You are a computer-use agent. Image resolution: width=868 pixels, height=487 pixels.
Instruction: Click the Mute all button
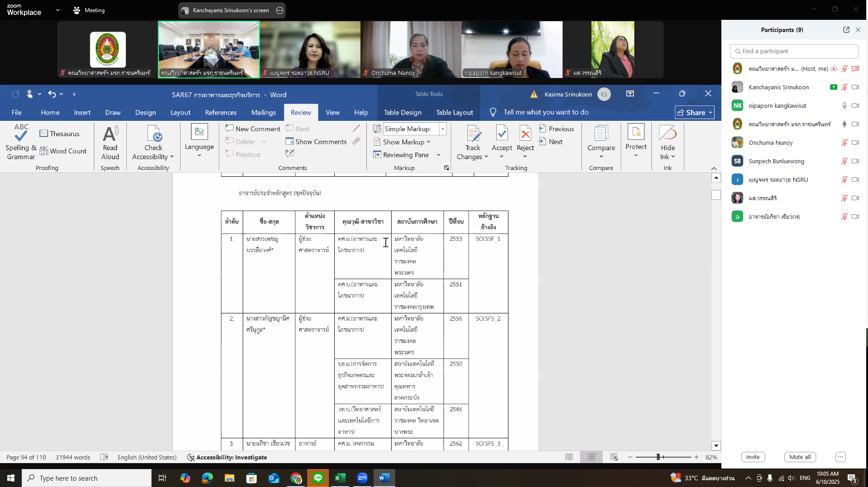pos(800,457)
